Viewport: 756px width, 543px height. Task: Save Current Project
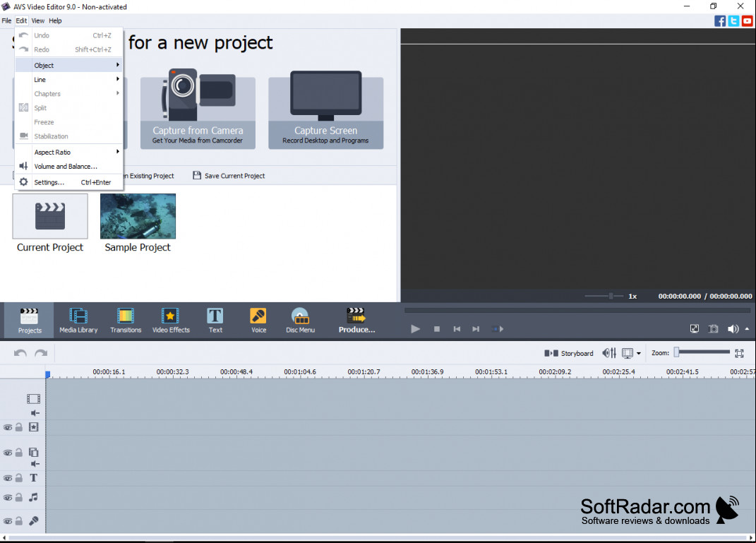pyautogui.click(x=229, y=176)
